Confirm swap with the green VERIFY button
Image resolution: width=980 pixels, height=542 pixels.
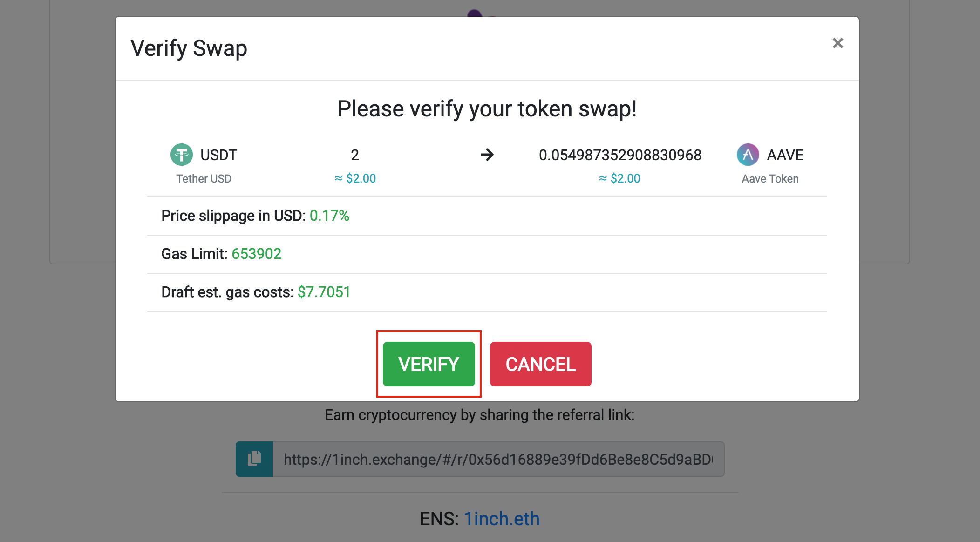click(x=429, y=364)
